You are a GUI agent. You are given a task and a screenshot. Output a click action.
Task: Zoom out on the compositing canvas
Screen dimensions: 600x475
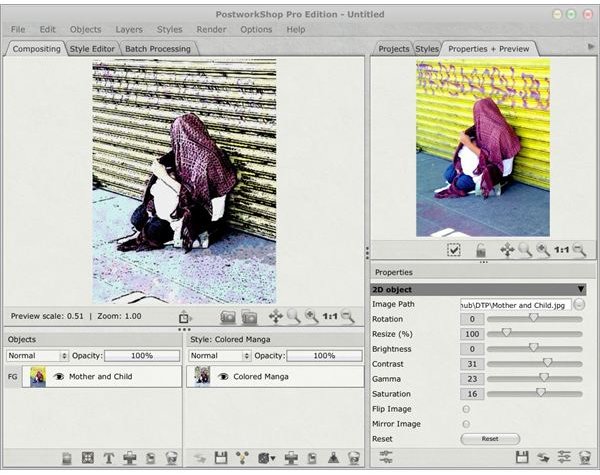click(x=347, y=317)
